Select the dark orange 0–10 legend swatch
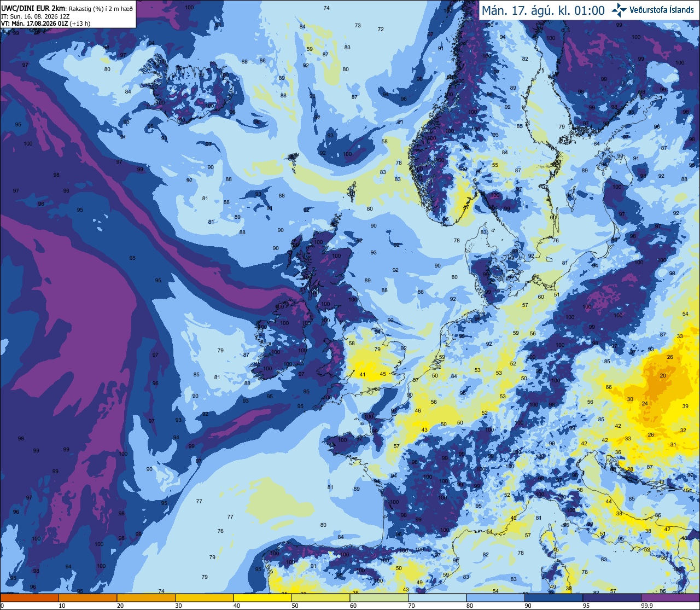 click(x=30, y=598)
